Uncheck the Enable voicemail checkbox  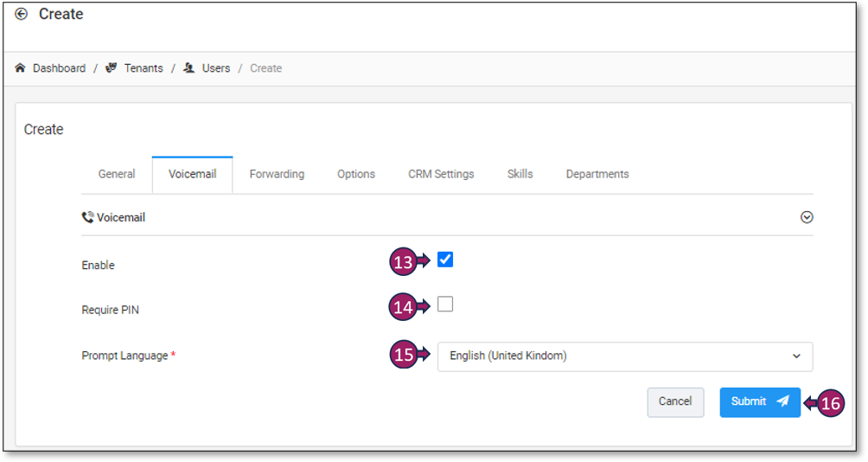coord(445,260)
